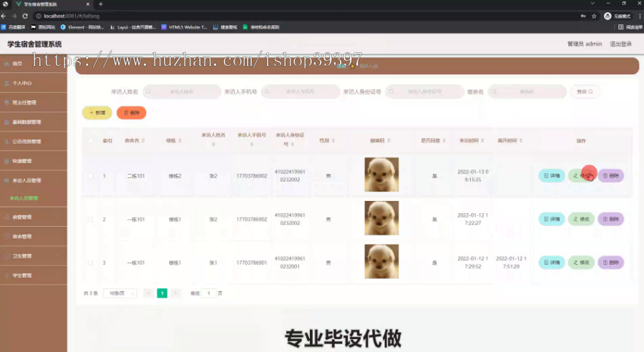Check the checkbox for row 2
The image size is (644, 352).
pos(91,220)
